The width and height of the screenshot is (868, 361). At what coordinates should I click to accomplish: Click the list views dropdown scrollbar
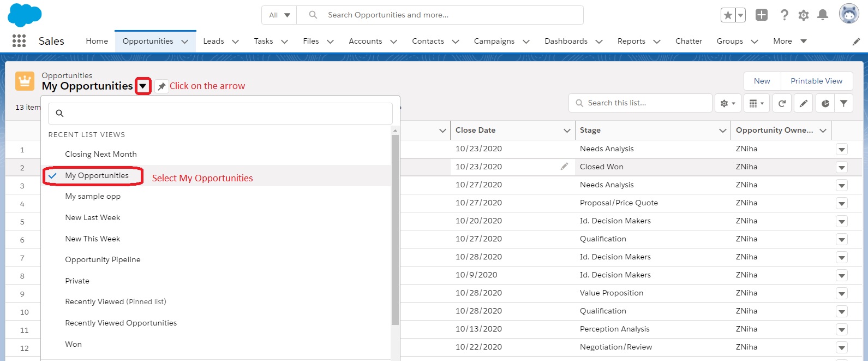click(x=396, y=229)
